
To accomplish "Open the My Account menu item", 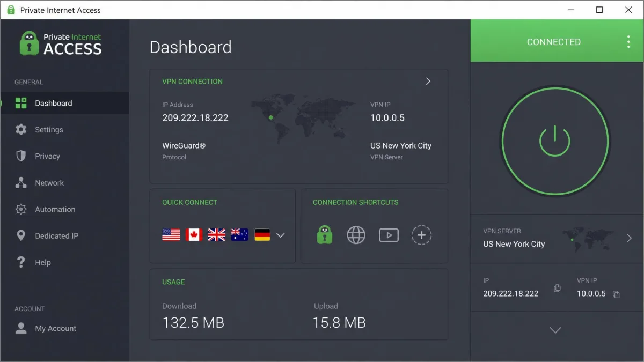I will pyautogui.click(x=64, y=328).
